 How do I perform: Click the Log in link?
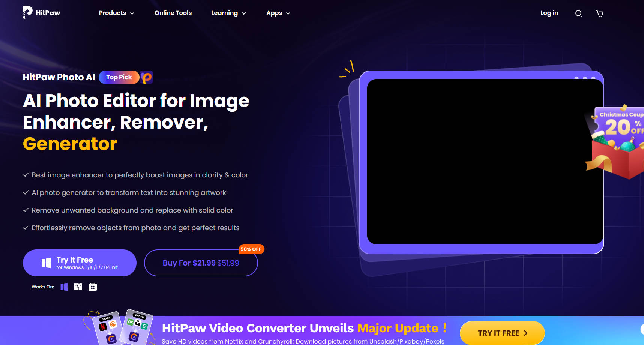(x=549, y=13)
